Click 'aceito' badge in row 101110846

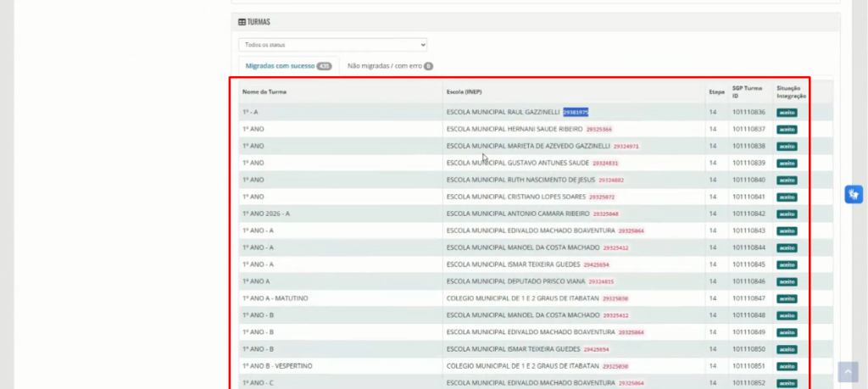[x=787, y=281]
